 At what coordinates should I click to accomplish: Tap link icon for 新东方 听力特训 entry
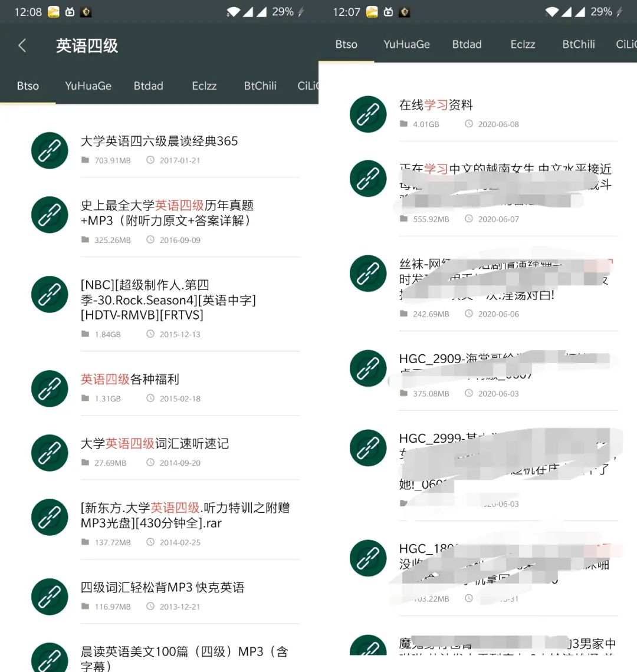[50, 517]
